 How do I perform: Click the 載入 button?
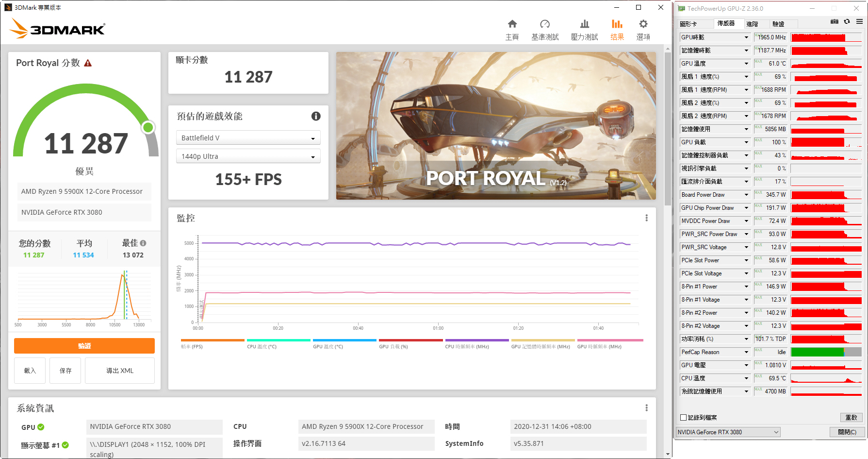pos(30,371)
